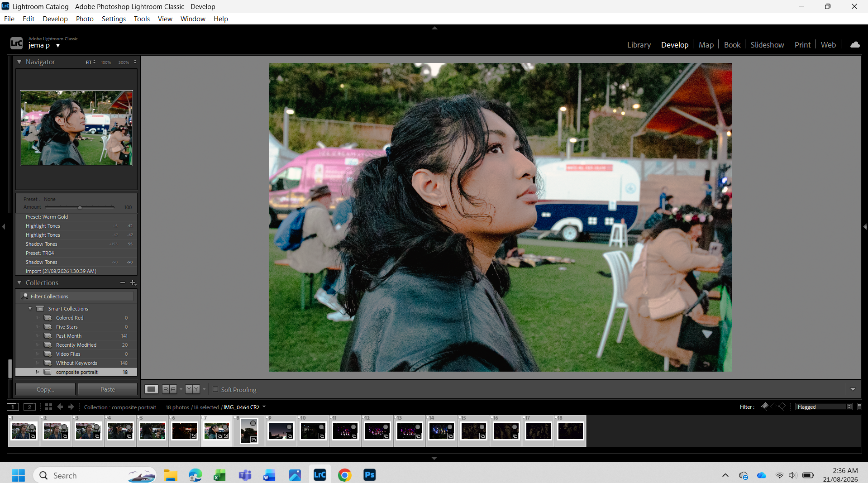This screenshot has height=483, width=868.
Task: Click the add collection plus icon
Action: pyautogui.click(x=133, y=282)
